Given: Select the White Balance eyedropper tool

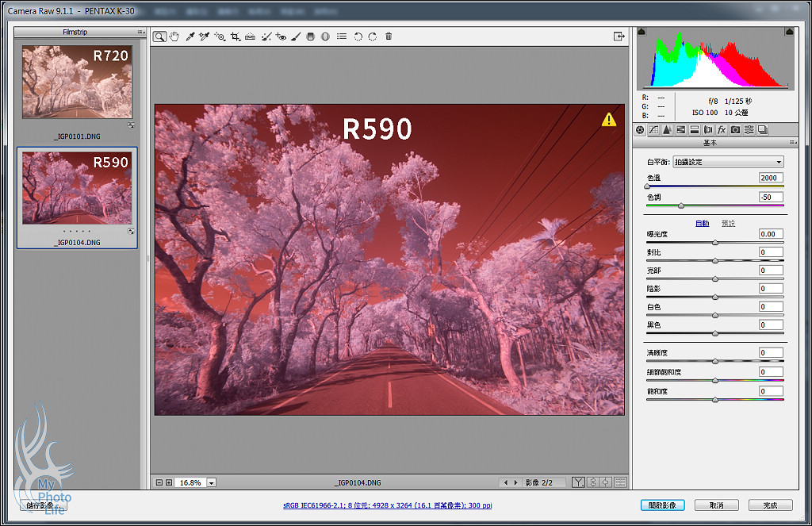Looking at the screenshot, I should point(190,36).
